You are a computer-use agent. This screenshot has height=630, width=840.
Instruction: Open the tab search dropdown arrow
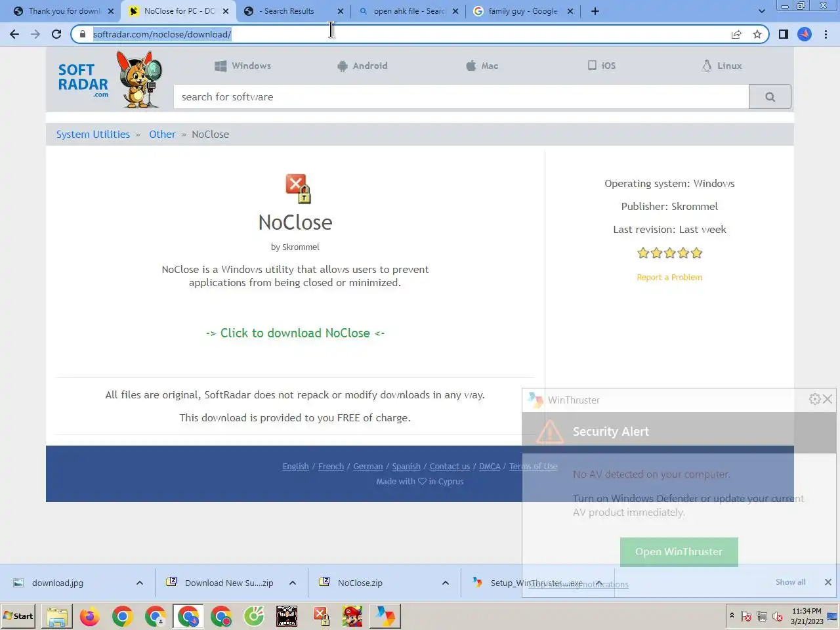tap(761, 11)
